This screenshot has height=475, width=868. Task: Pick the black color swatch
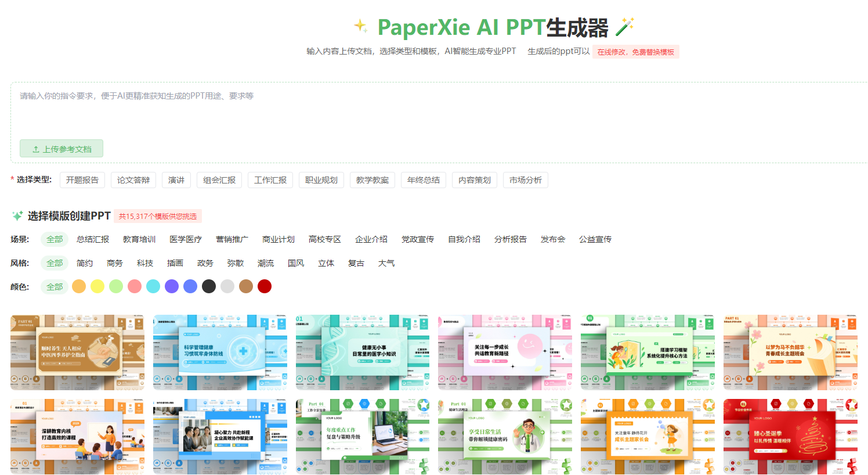click(x=209, y=286)
